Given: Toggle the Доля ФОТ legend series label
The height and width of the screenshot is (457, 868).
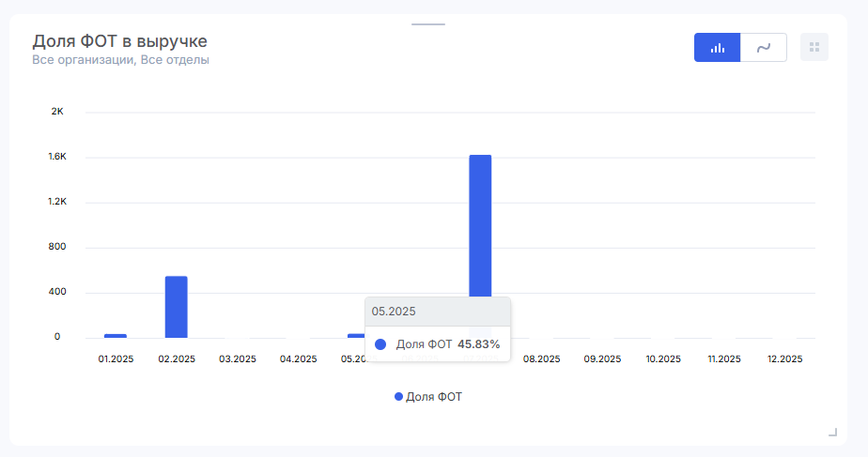Looking at the screenshot, I should pyautogui.click(x=434, y=397).
